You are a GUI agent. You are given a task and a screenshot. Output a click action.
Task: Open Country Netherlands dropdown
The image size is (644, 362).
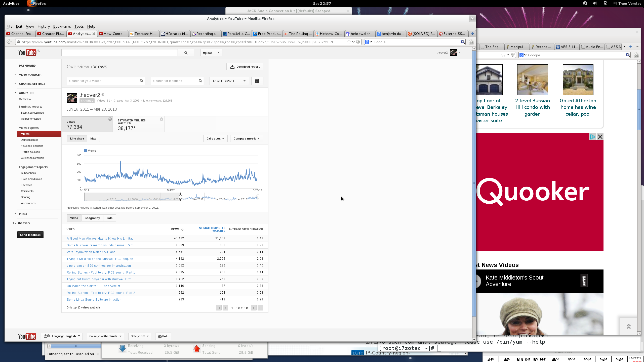[x=105, y=336]
